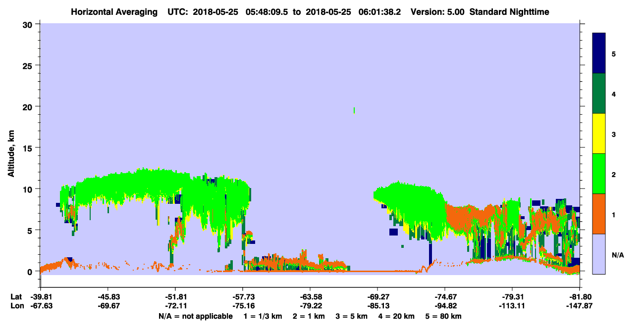644x330 pixels.
Task: Click the legend text '1 = 1/3 km'
Action: (263, 316)
